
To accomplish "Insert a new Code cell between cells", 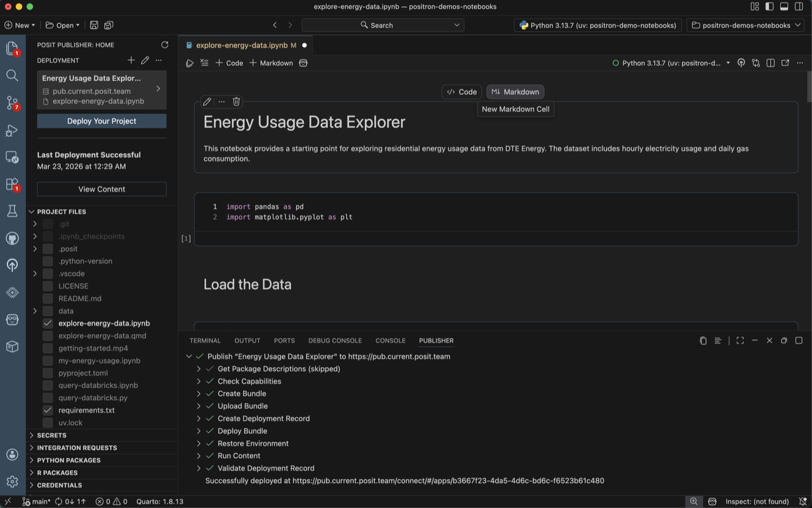I will [x=462, y=92].
